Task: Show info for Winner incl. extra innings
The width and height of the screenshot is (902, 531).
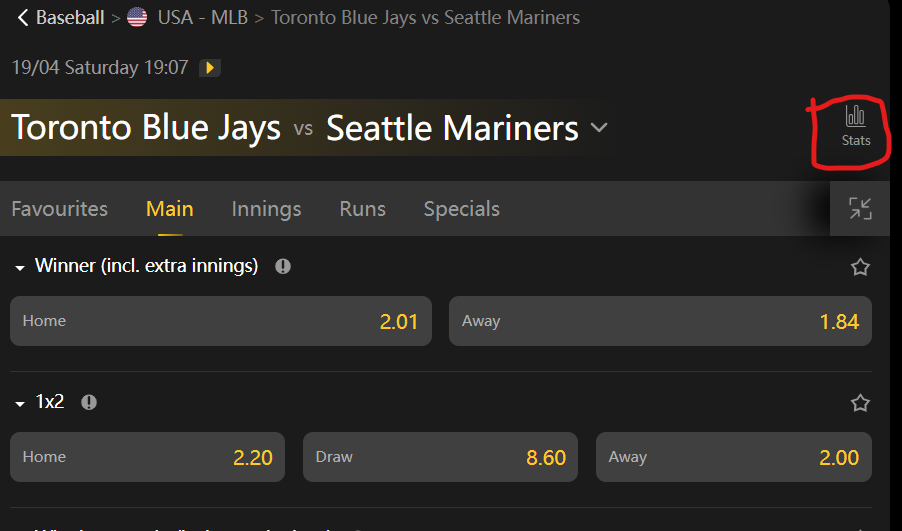Action: coord(283,267)
